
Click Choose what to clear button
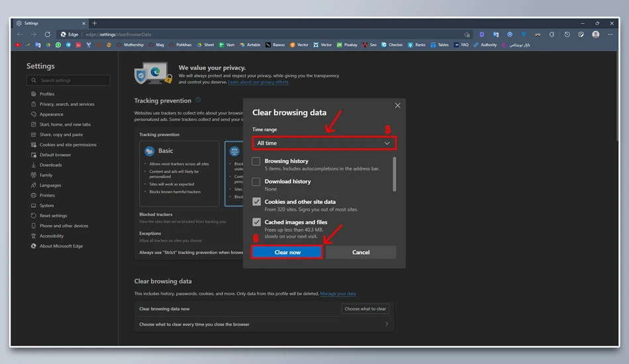(x=365, y=308)
